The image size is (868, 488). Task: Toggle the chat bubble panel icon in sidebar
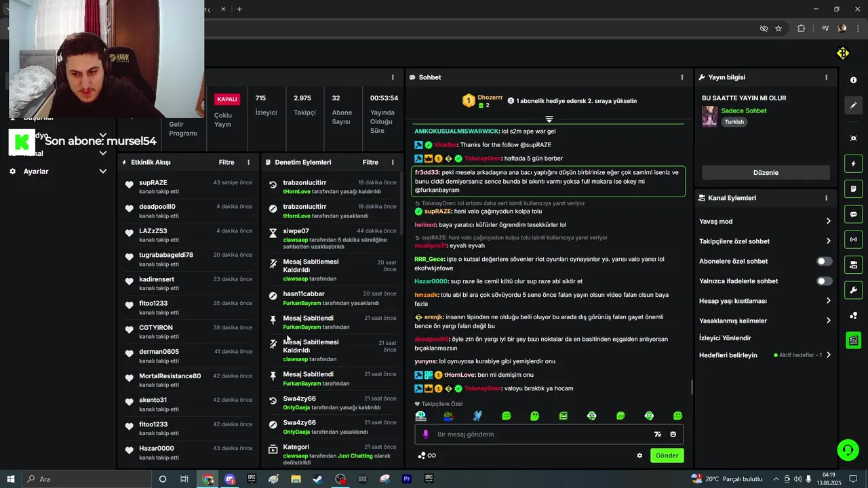(853, 214)
